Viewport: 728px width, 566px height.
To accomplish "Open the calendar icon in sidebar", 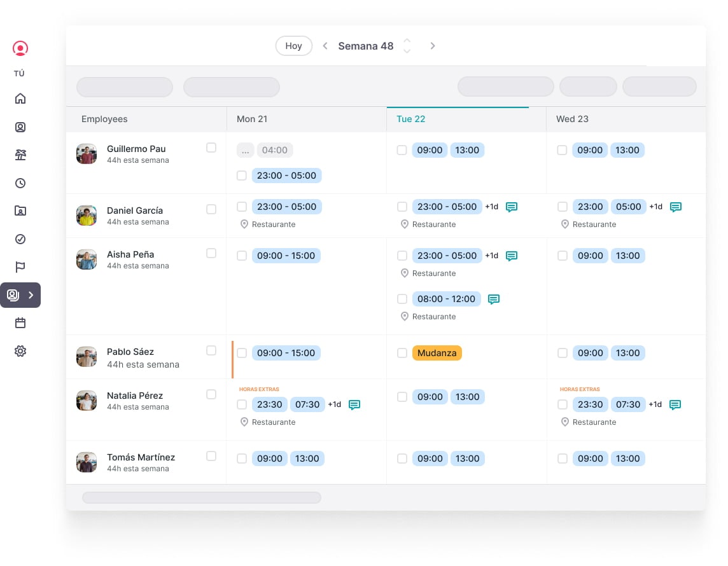I will (x=20, y=323).
